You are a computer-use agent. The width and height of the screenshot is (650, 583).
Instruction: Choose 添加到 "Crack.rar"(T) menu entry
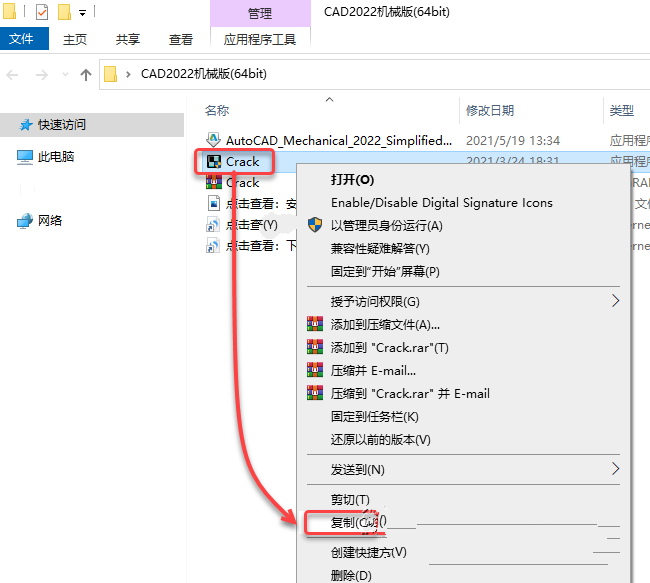pyautogui.click(x=389, y=347)
